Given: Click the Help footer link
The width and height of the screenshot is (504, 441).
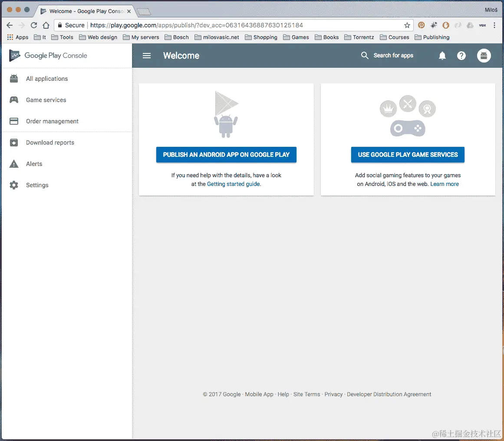Looking at the screenshot, I should [x=283, y=395].
